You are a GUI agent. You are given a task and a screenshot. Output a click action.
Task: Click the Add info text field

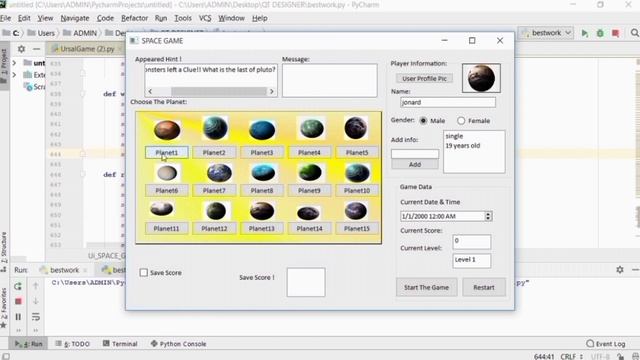point(415,153)
